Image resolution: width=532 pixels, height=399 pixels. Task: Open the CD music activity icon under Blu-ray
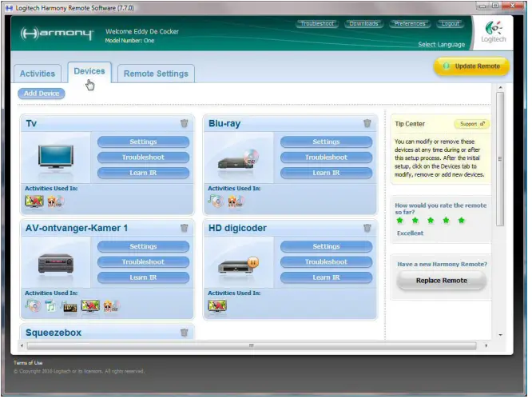tap(217, 203)
